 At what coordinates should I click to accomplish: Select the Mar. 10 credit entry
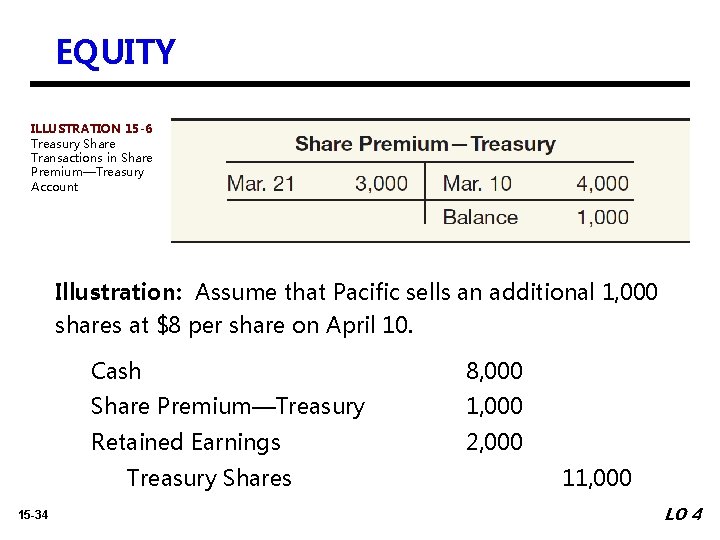click(476, 183)
